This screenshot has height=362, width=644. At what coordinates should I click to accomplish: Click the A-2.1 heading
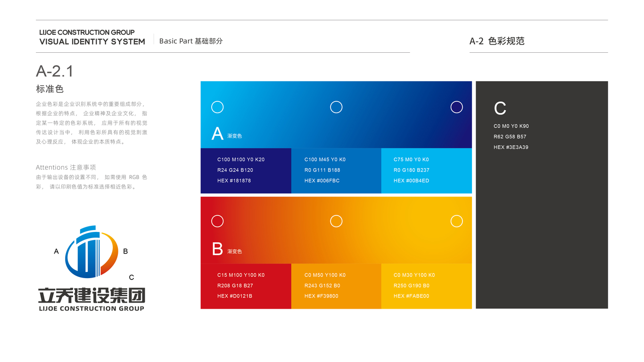(55, 71)
